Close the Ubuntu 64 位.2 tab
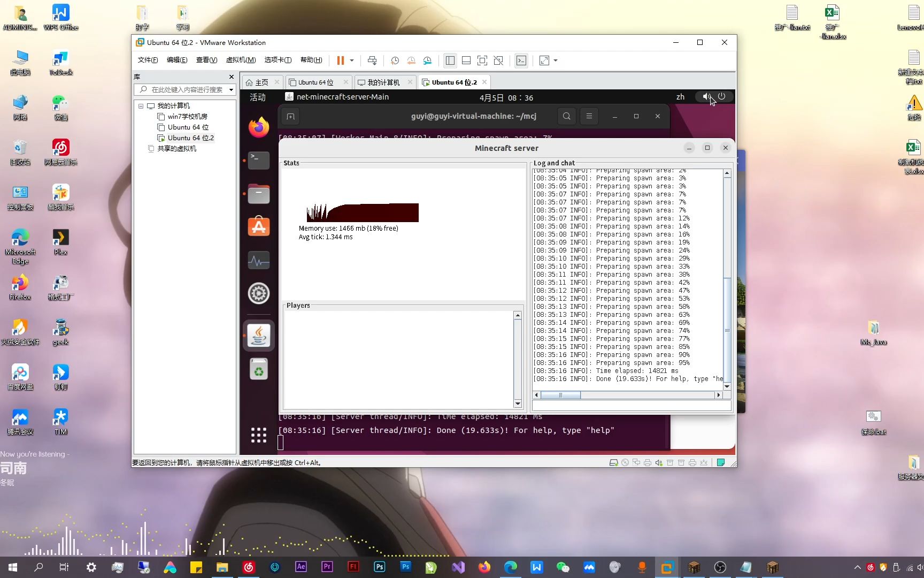This screenshot has height=578, width=924. coord(484,82)
